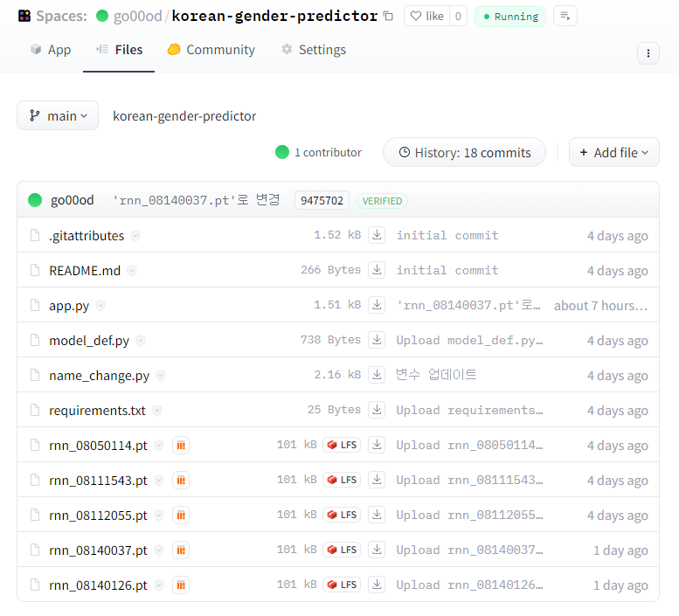679x616 pixels.
Task: Click the security shield next to requirements.txt
Action: (x=157, y=411)
